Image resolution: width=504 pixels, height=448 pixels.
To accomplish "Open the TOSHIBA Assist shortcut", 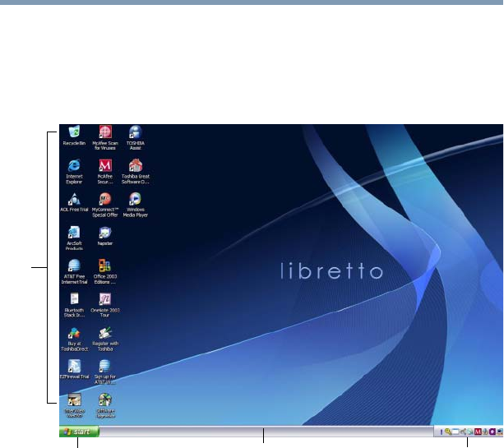I will click(x=136, y=137).
